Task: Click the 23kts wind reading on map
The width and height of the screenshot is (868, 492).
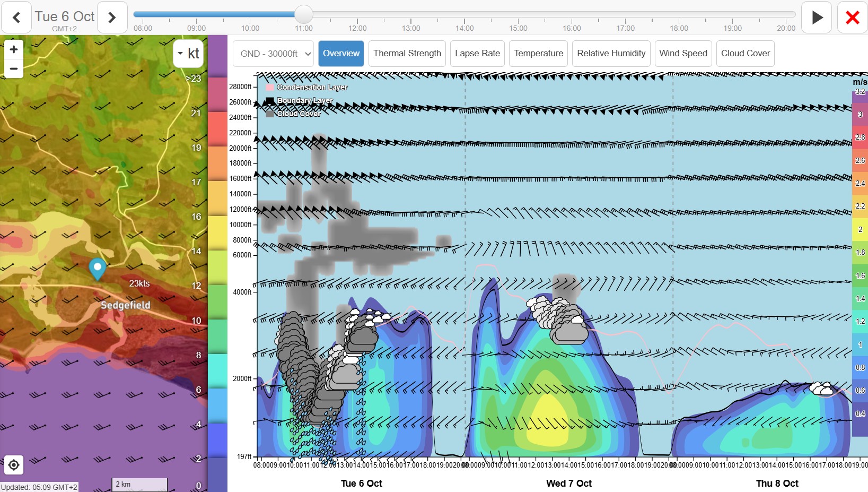Action: (139, 283)
